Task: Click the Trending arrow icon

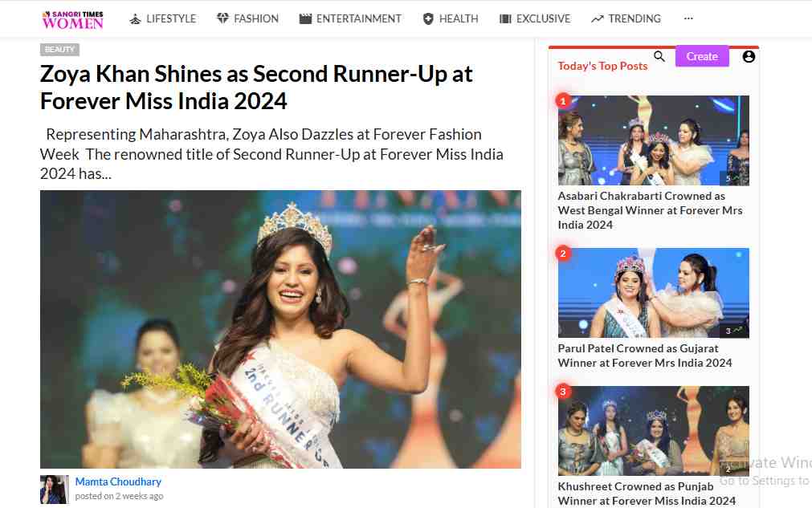Action: [x=597, y=19]
